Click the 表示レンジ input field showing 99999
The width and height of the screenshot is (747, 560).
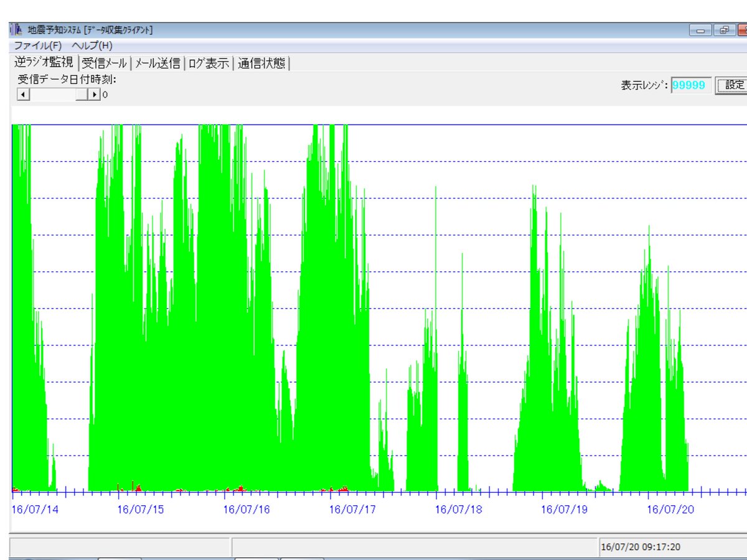[691, 85]
